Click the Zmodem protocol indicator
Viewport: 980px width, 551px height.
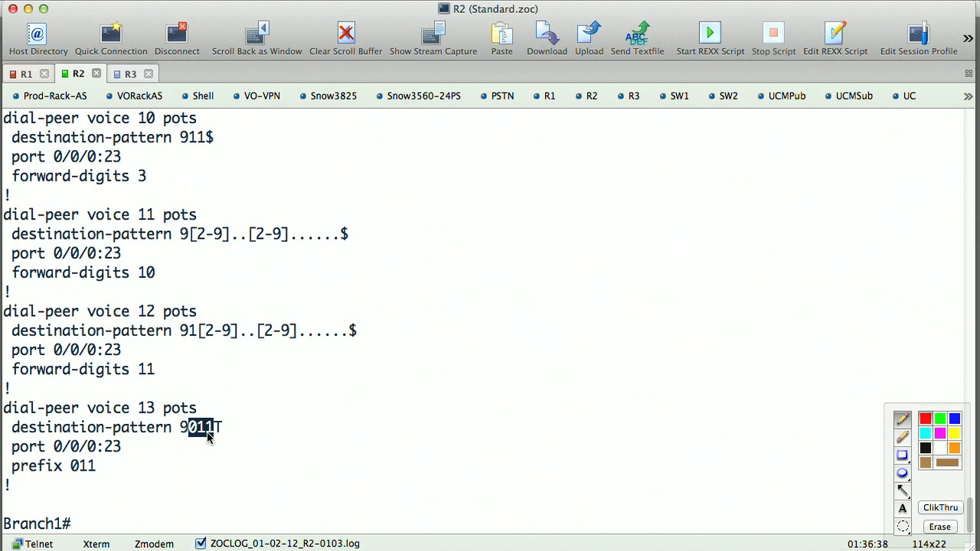[x=154, y=544]
